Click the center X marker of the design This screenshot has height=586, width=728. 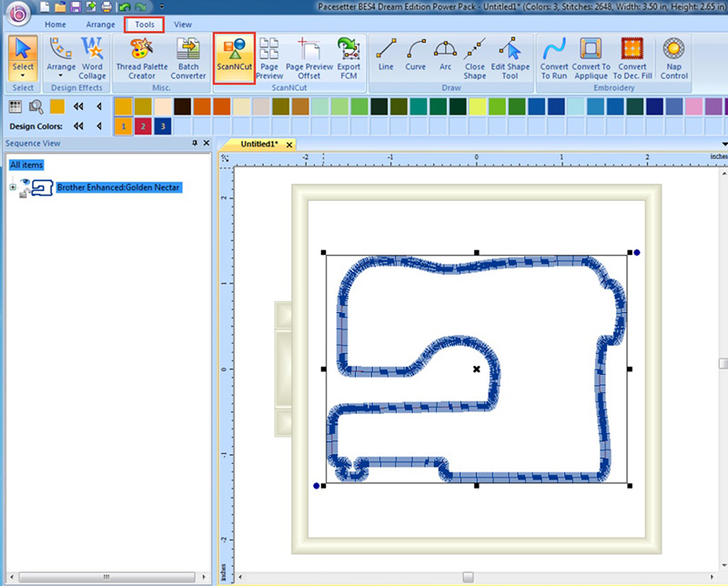click(476, 369)
